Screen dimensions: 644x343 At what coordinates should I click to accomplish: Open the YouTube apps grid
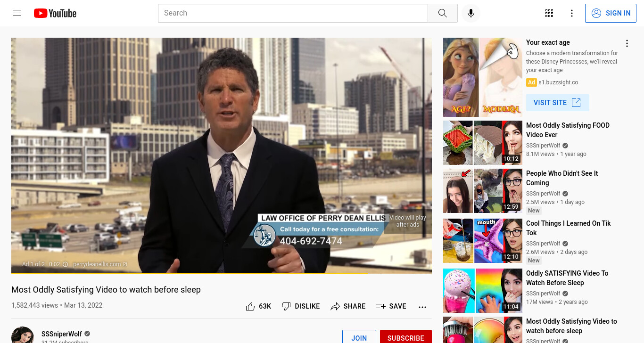click(549, 13)
